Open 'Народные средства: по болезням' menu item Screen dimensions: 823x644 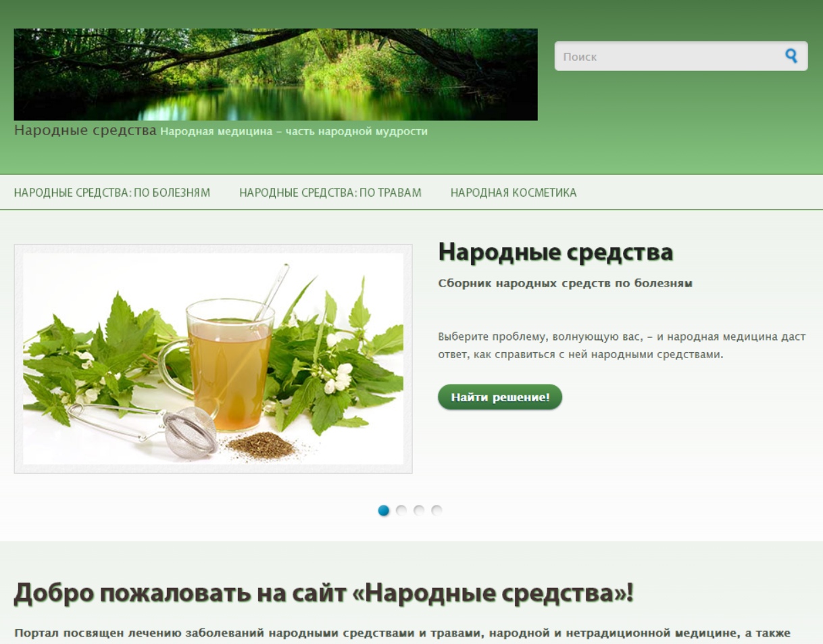click(x=111, y=193)
